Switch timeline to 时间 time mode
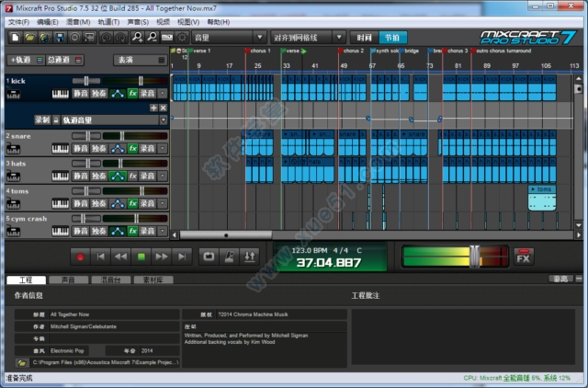Image resolution: width=588 pixels, height=388 pixels. pos(364,38)
